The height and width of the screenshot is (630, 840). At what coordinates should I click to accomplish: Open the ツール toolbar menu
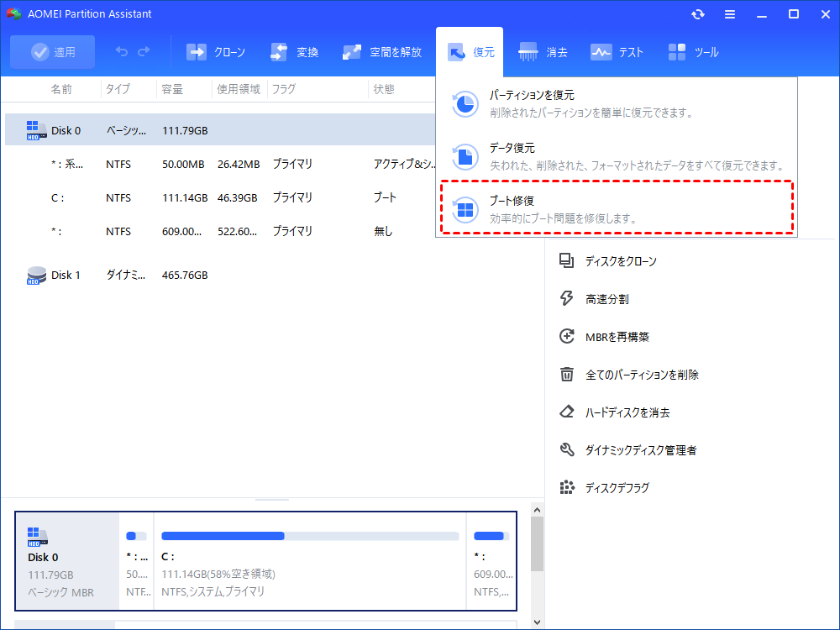tap(693, 52)
